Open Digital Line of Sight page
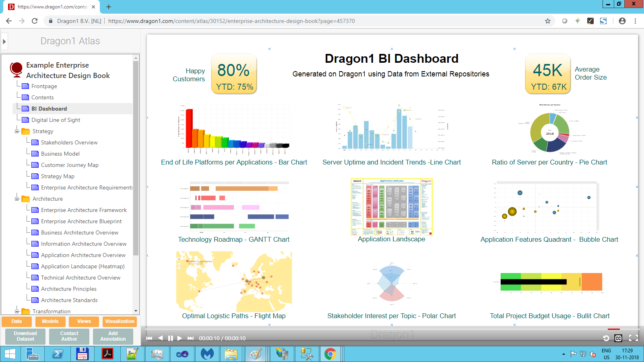The width and height of the screenshot is (644, 362). pyautogui.click(x=56, y=120)
